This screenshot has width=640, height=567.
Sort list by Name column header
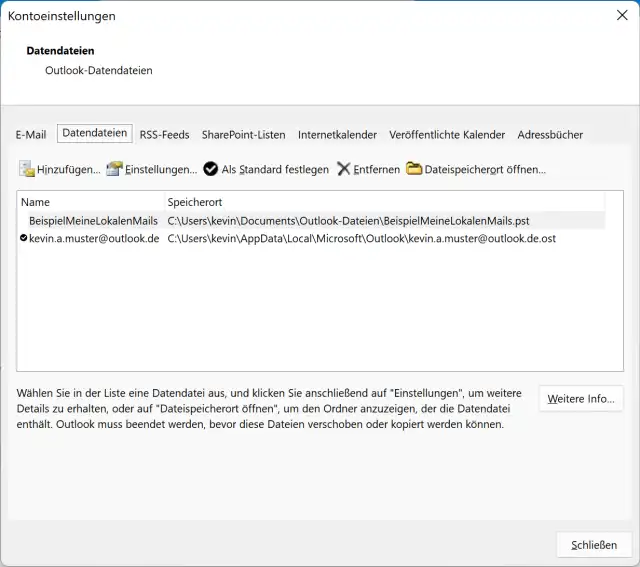tap(90, 202)
